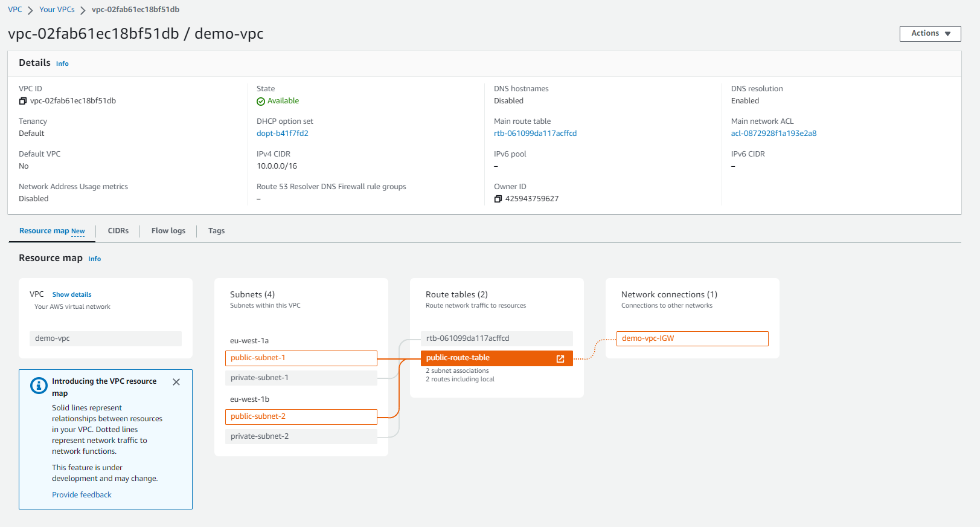Select demo-vpc-IGW network connection

point(692,338)
